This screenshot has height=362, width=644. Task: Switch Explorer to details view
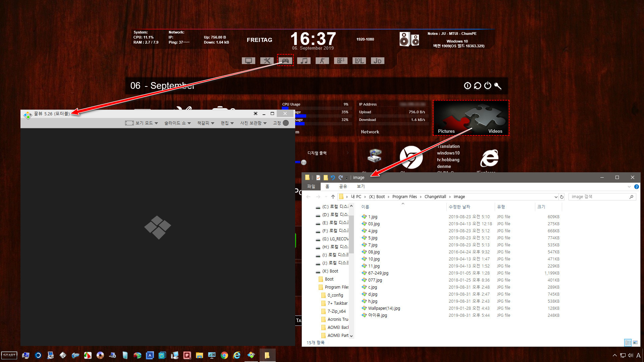pos(628,343)
